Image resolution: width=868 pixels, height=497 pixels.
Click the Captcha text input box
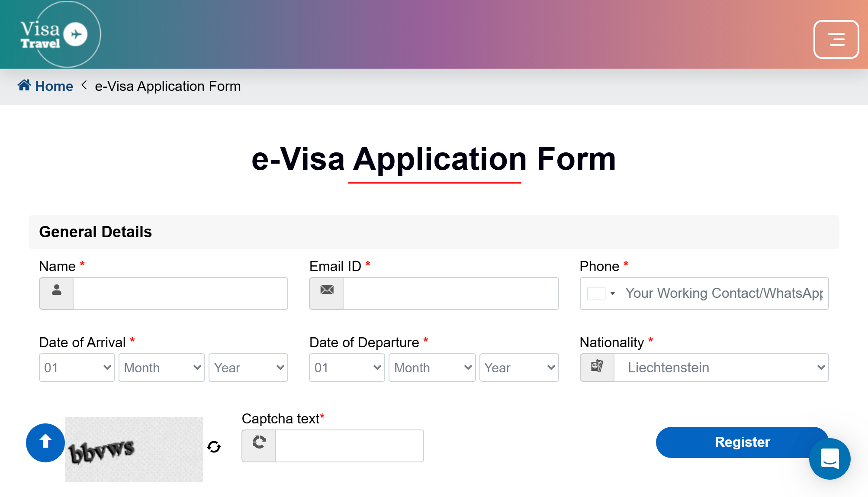[x=349, y=446]
